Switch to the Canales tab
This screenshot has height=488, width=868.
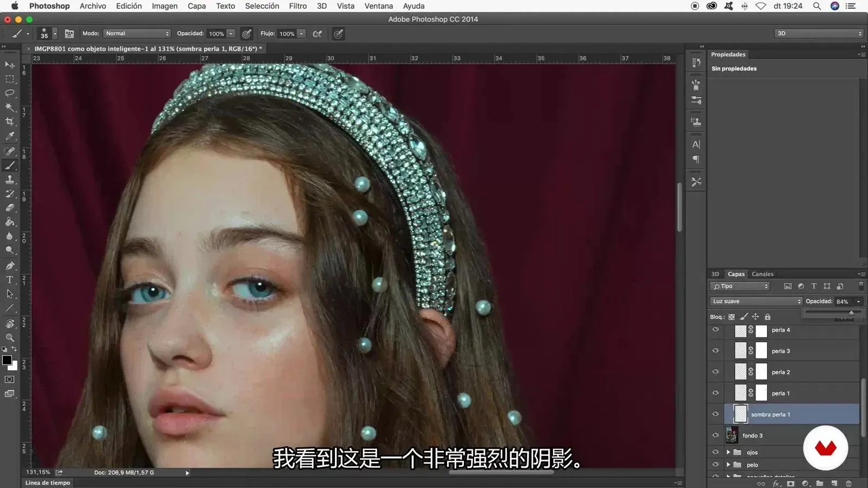762,274
